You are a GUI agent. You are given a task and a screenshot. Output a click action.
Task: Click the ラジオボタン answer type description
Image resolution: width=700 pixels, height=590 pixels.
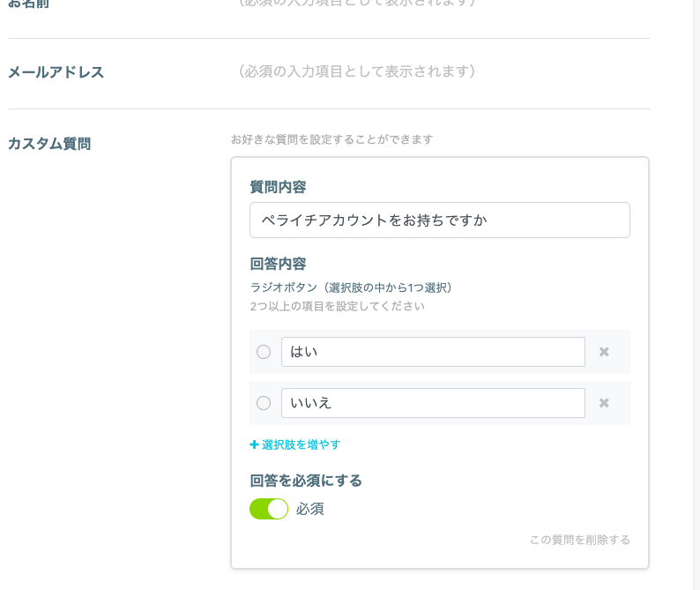point(351,288)
